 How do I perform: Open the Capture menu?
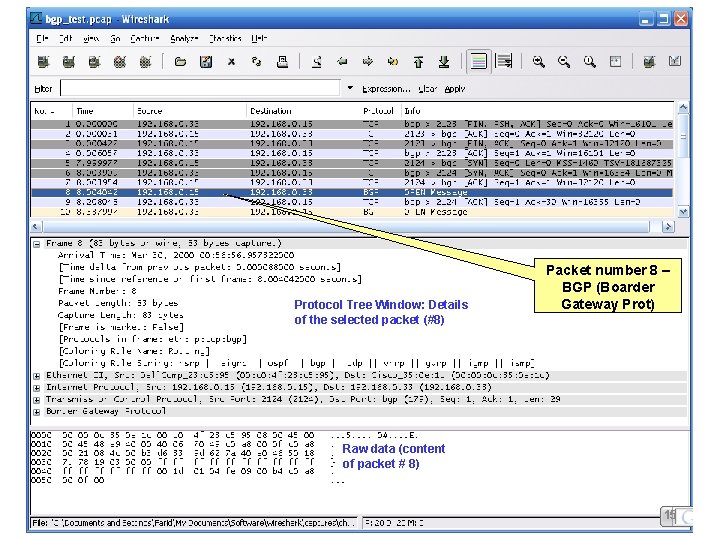145,39
